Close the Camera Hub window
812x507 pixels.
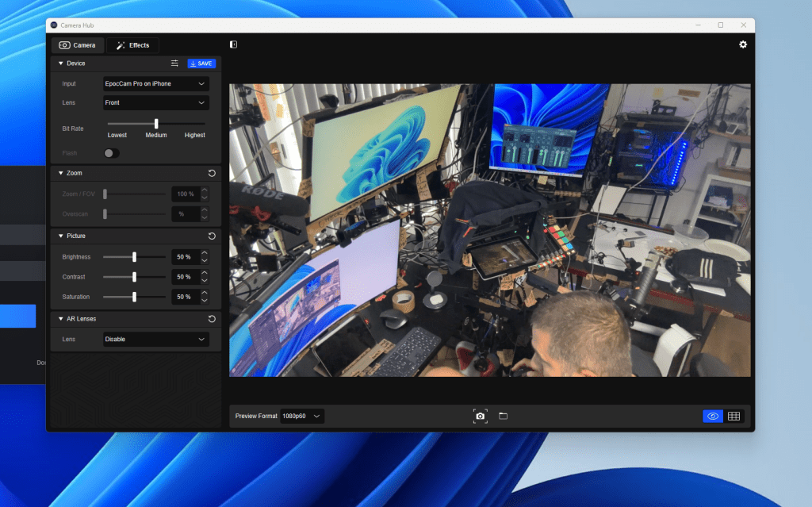click(x=743, y=25)
